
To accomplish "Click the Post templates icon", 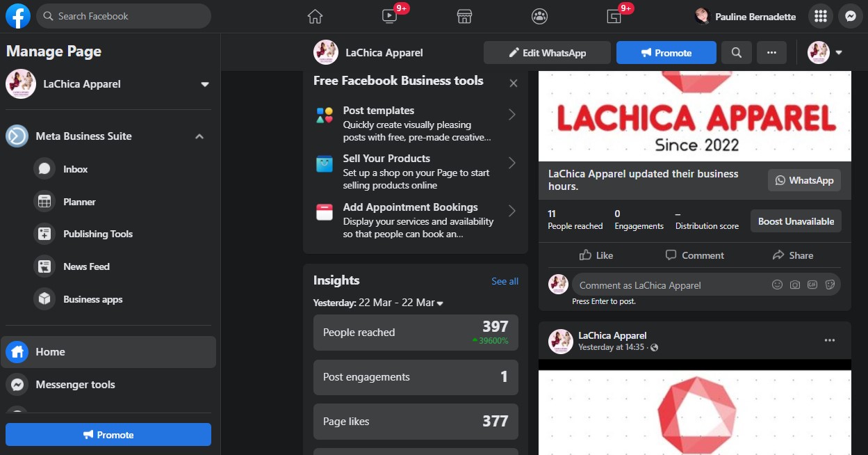I will pyautogui.click(x=325, y=115).
